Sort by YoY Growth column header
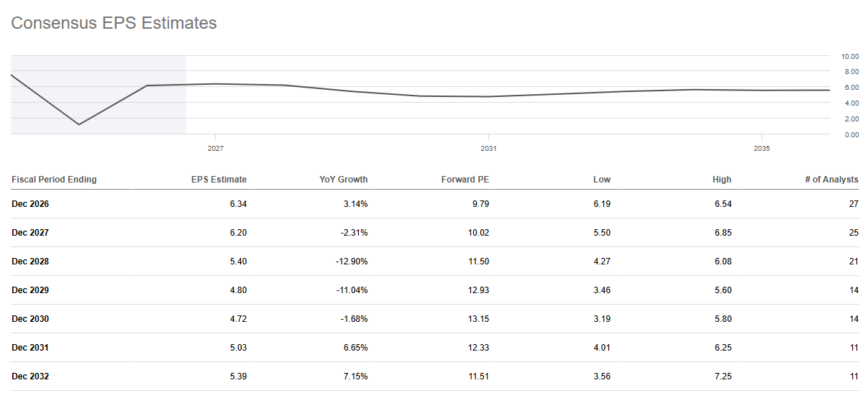Viewport: 868px width, 393px height. click(344, 180)
